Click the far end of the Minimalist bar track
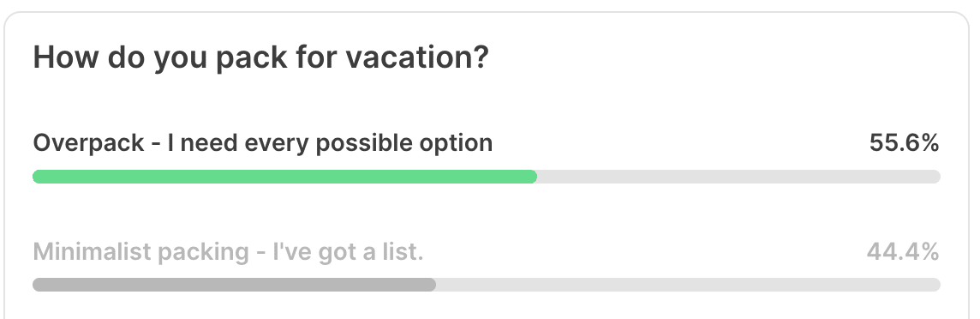Viewport: 980px width, 319px height. [x=935, y=286]
